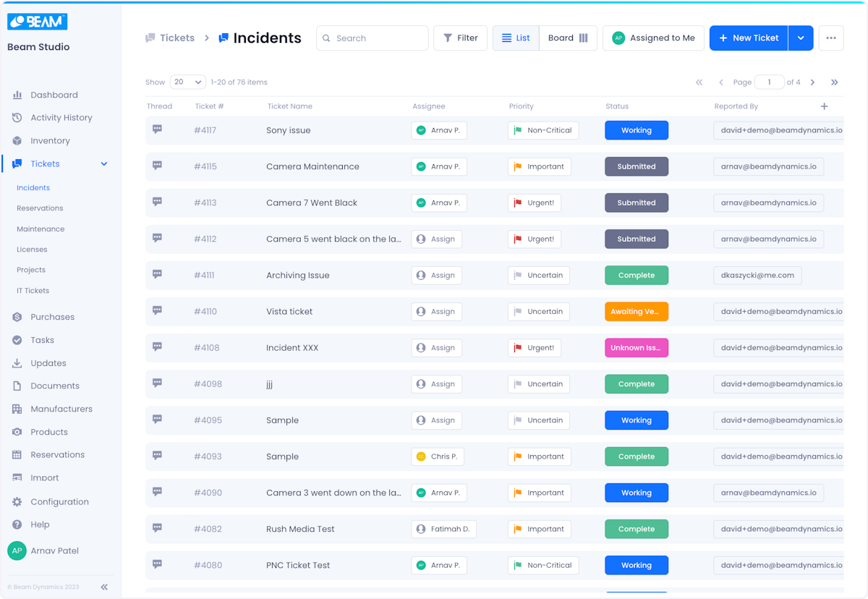This screenshot has width=868, height=599.
Task: Click the Beam logo
Action: tap(38, 22)
